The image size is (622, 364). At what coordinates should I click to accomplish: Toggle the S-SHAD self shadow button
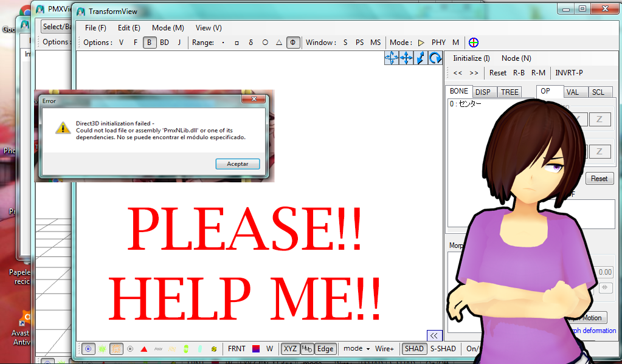click(443, 349)
